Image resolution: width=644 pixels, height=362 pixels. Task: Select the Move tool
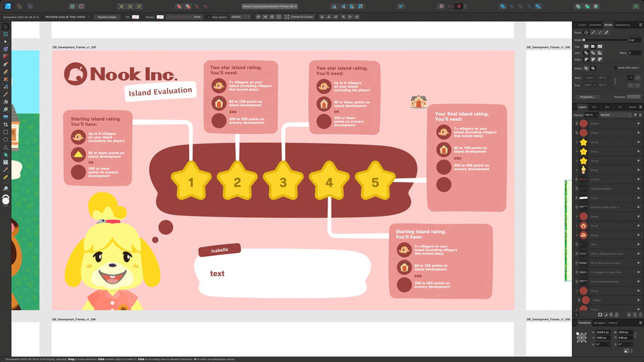coord(6,26)
